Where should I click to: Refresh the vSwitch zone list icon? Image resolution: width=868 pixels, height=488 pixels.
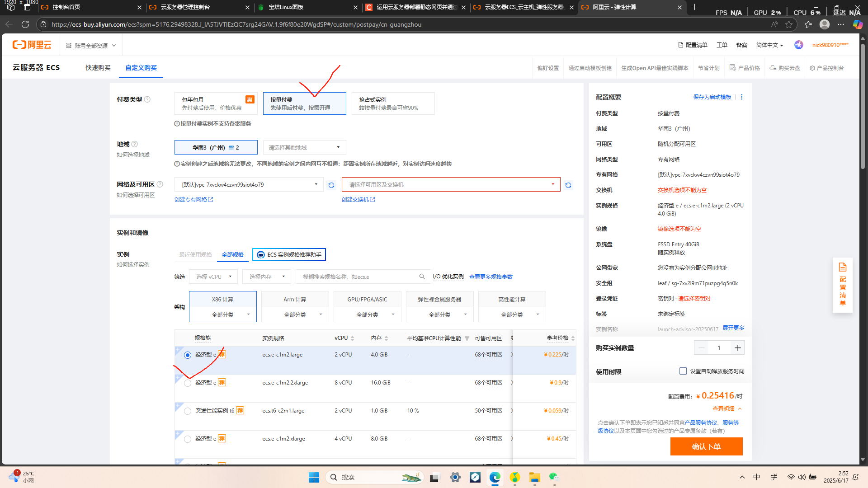(x=568, y=185)
